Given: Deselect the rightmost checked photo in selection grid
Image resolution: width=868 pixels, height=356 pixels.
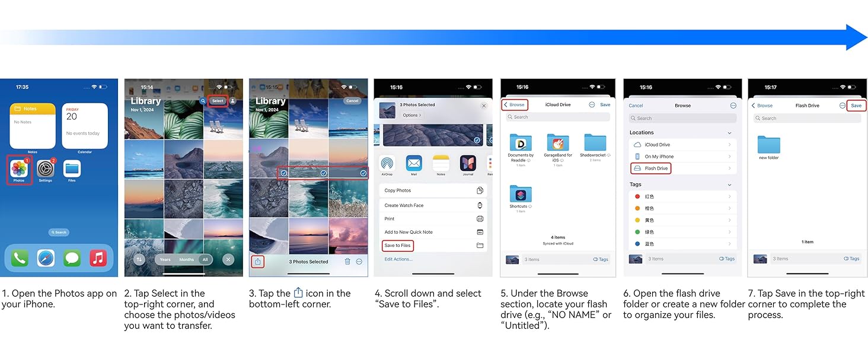Looking at the screenshot, I should 363,173.
